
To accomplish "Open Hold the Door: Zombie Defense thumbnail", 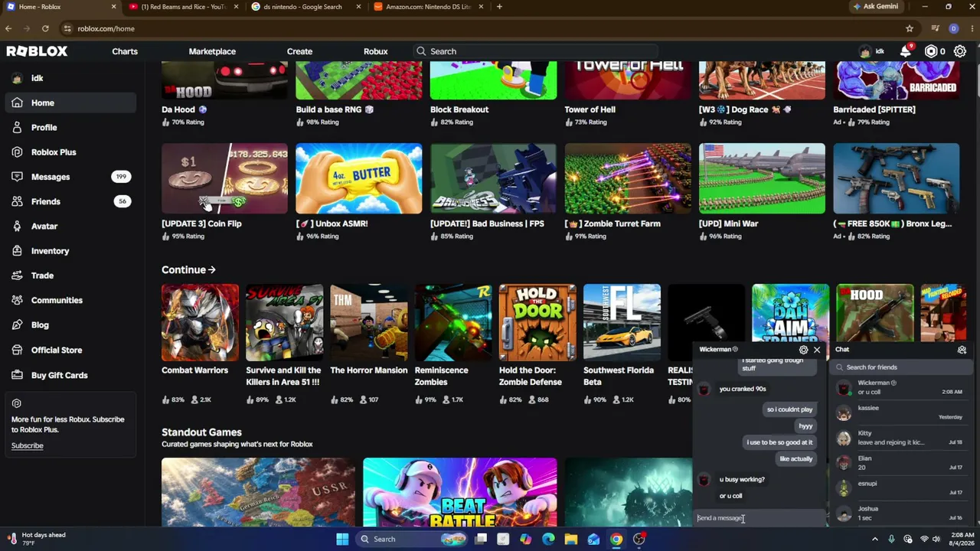I will point(537,322).
